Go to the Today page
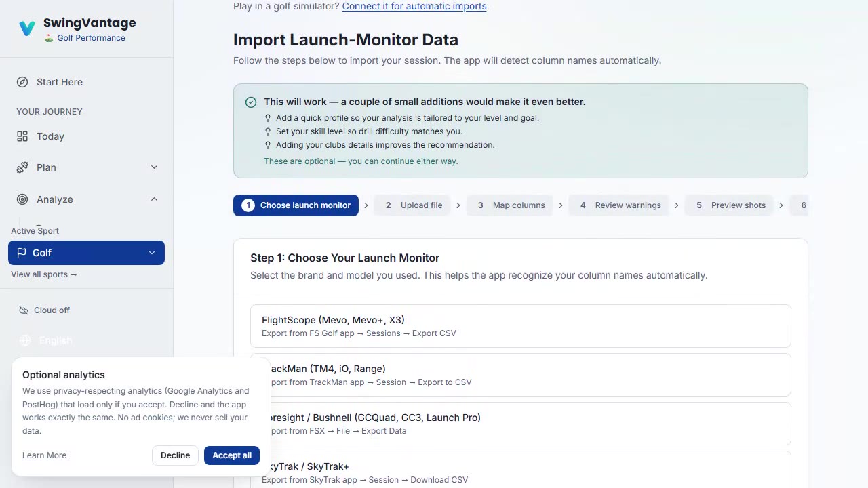The width and height of the screenshot is (868, 488). pos(86,136)
